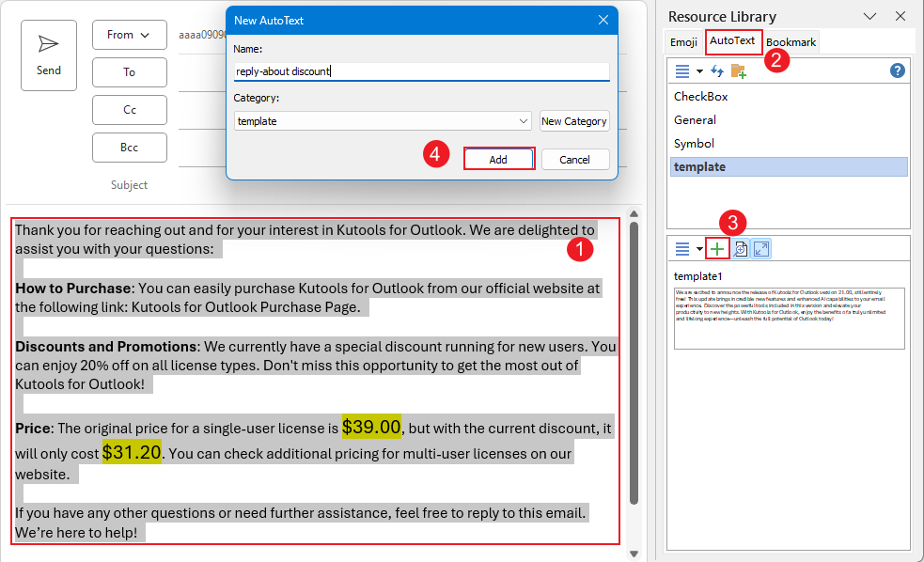924x562 pixels.
Task: Switch to the AutoText tab
Action: pos(732,40)
